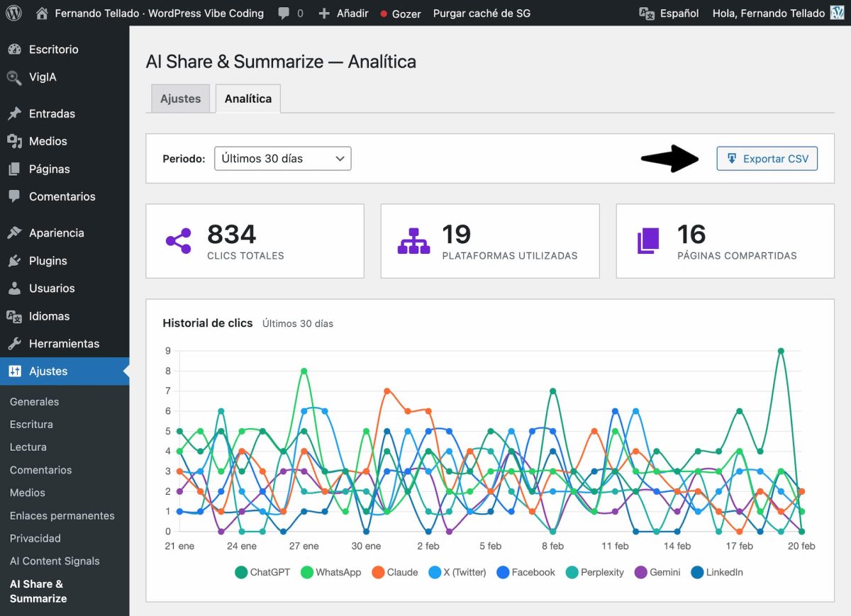Click the WordPress logo icon
851x616 pixels.
click(x=14, y=13)
